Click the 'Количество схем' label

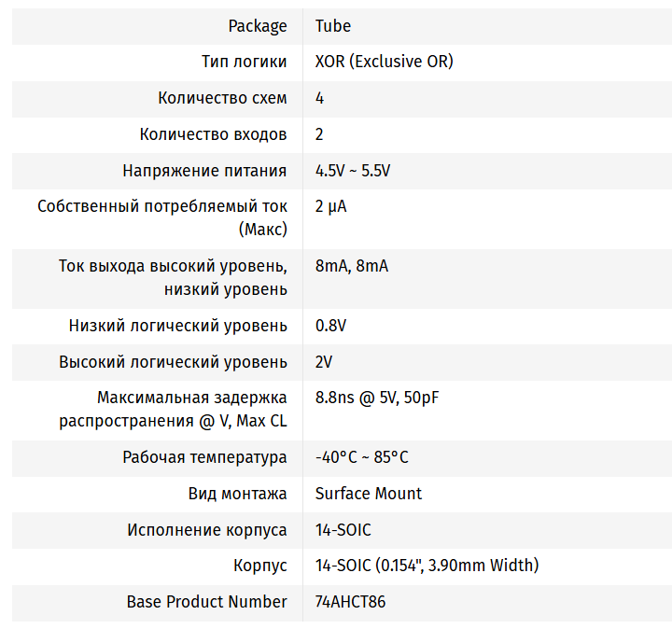tap(223, 98)
